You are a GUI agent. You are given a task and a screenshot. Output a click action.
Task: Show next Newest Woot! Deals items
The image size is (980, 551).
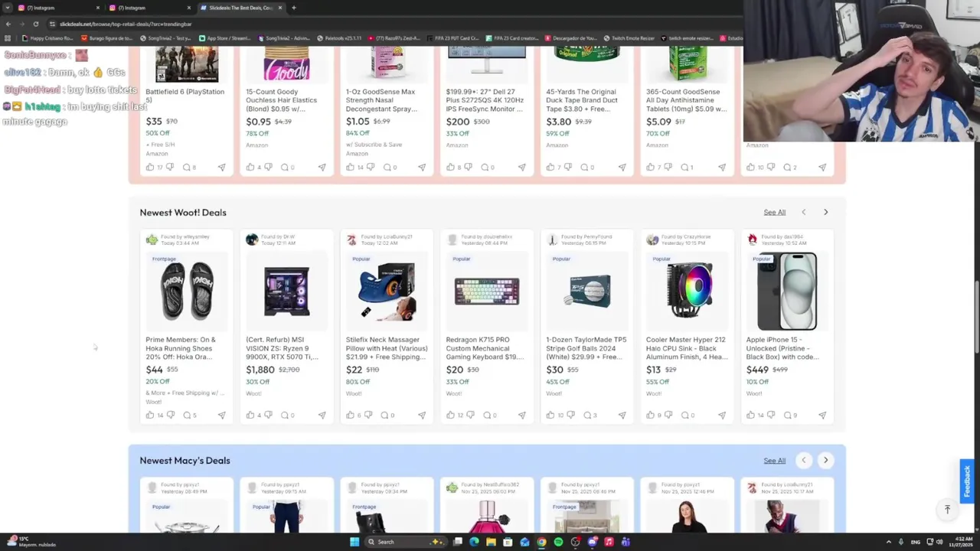(825, 212)
